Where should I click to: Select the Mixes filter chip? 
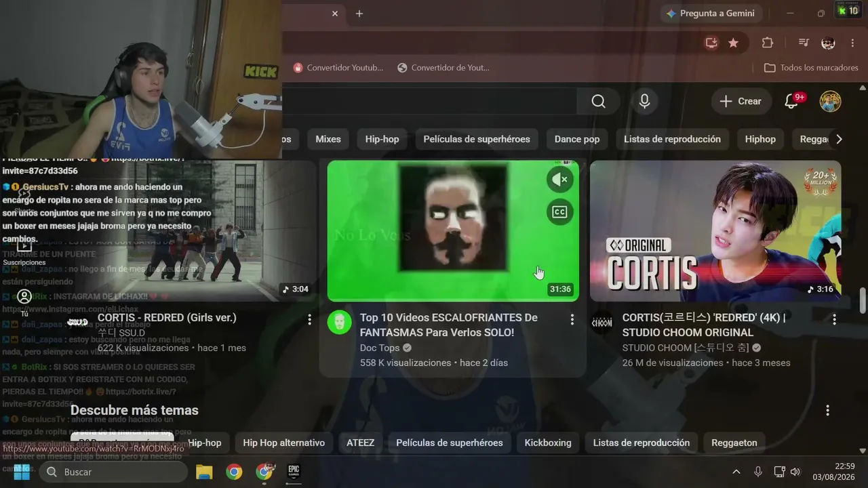[x=328, y=139]
